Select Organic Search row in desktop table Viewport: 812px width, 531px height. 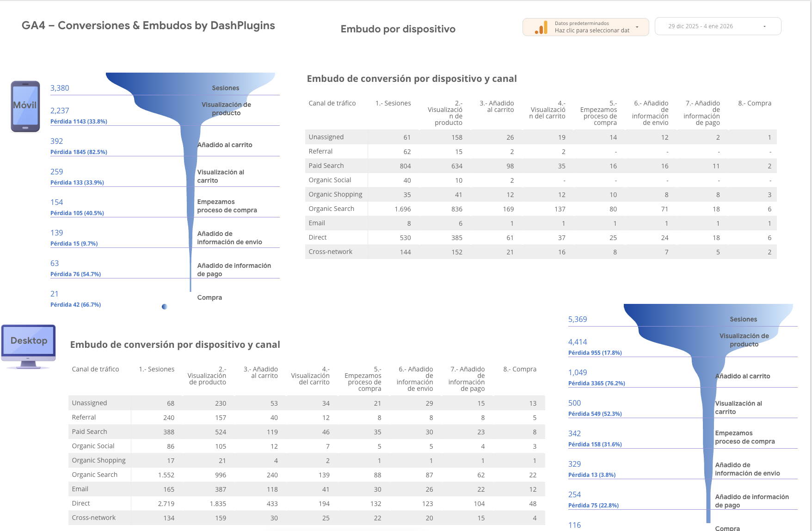pos(95,475)
